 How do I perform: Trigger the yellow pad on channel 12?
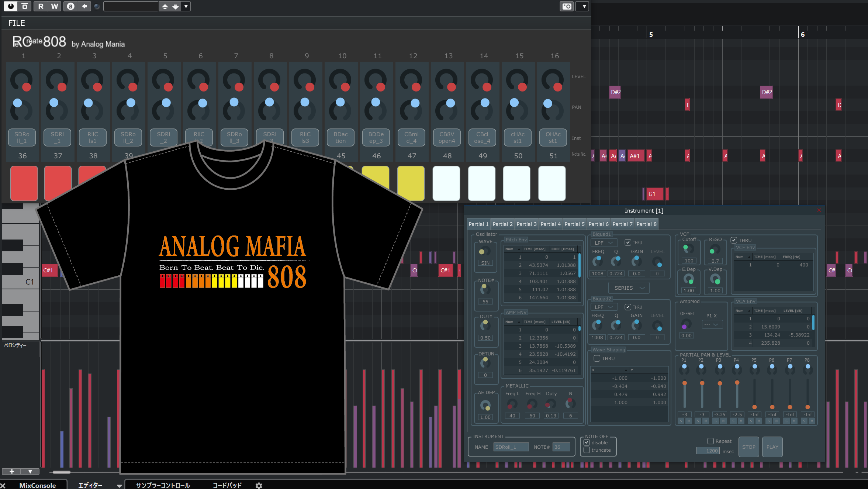411,183
